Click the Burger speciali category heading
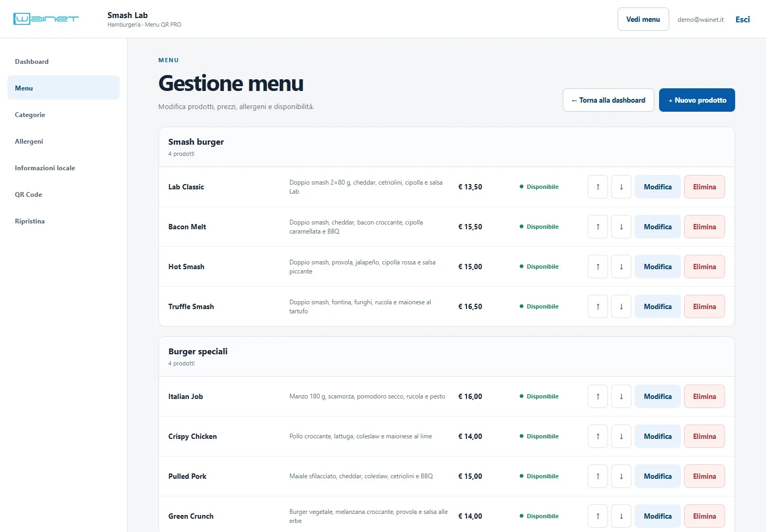This screenshot has height=532, width=766. (198, 351)
